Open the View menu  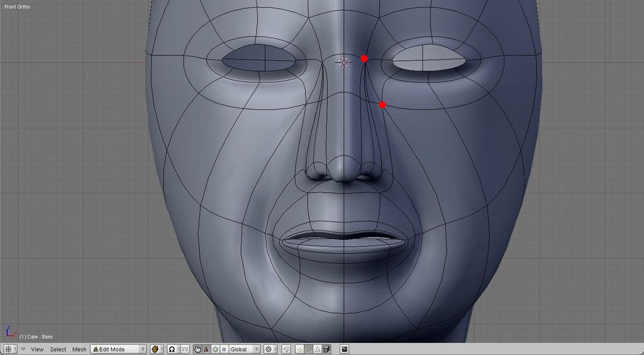pyautogui.click(x=37, y=349)
